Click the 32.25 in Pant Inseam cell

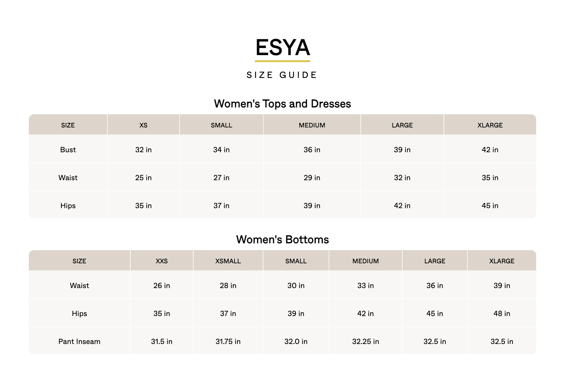(x=366, y=341)
